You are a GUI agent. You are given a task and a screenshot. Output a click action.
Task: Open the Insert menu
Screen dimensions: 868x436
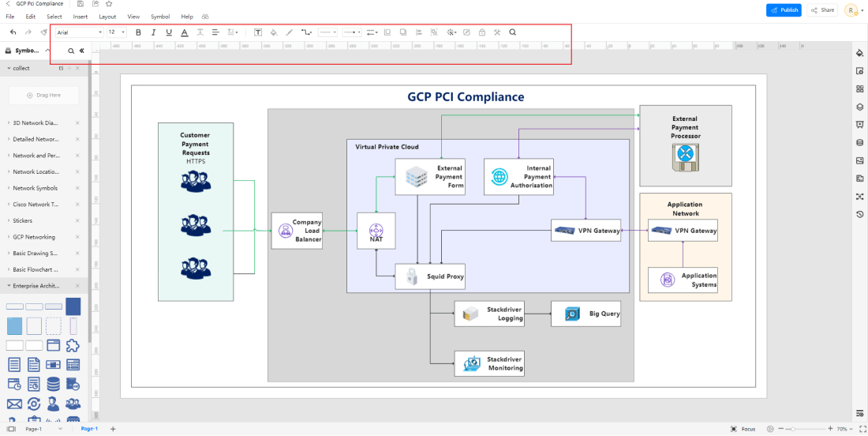(x=80, y=17)
